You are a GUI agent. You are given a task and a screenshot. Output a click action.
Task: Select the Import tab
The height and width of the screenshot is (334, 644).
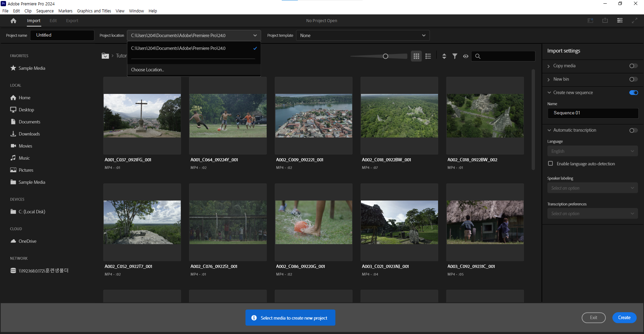tap(34, 21)
